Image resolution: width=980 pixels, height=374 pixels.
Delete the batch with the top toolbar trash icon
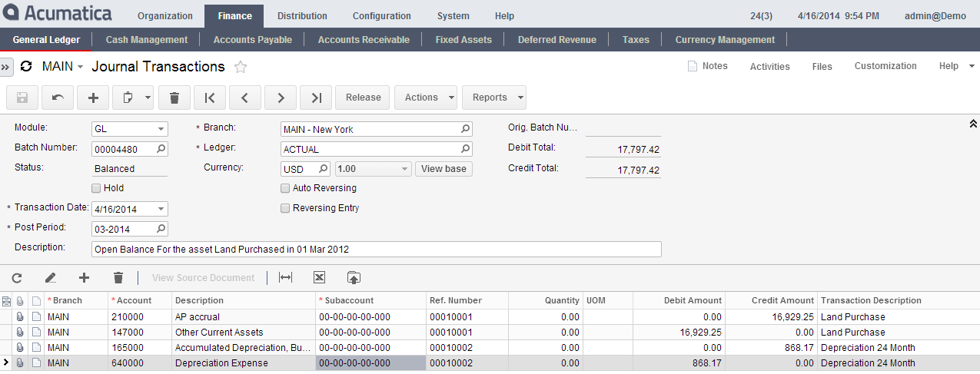[x=174, y=98]
